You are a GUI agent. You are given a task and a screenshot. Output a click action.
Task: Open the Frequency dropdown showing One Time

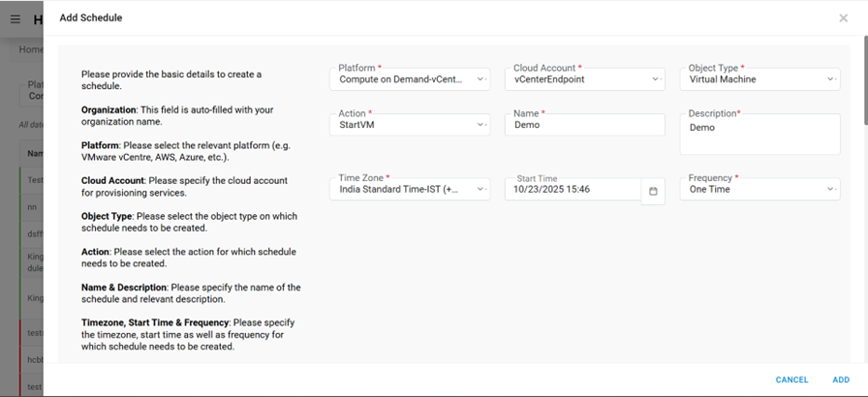tap(759, 190)
